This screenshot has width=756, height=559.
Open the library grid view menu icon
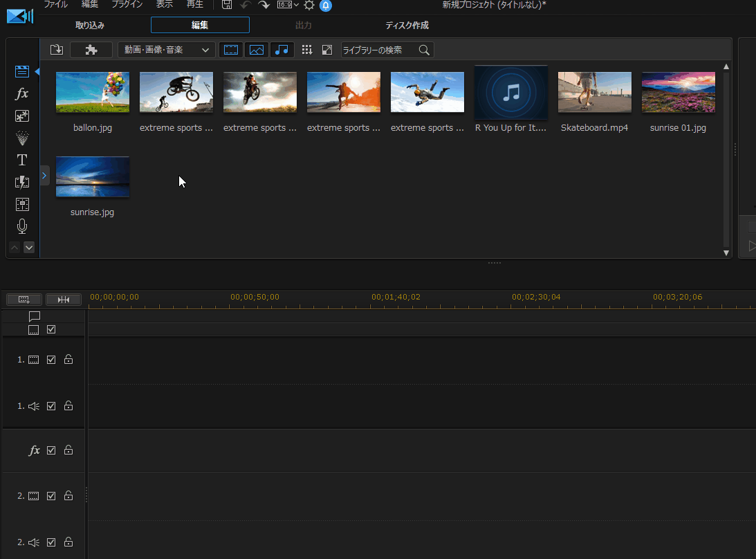[x=306, y=50]
